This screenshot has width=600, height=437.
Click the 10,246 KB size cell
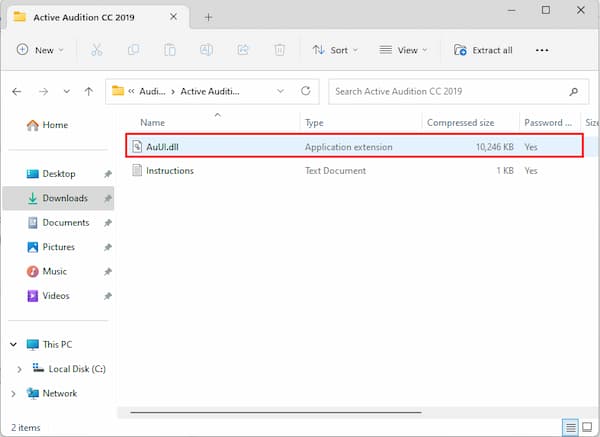(495, 147)
